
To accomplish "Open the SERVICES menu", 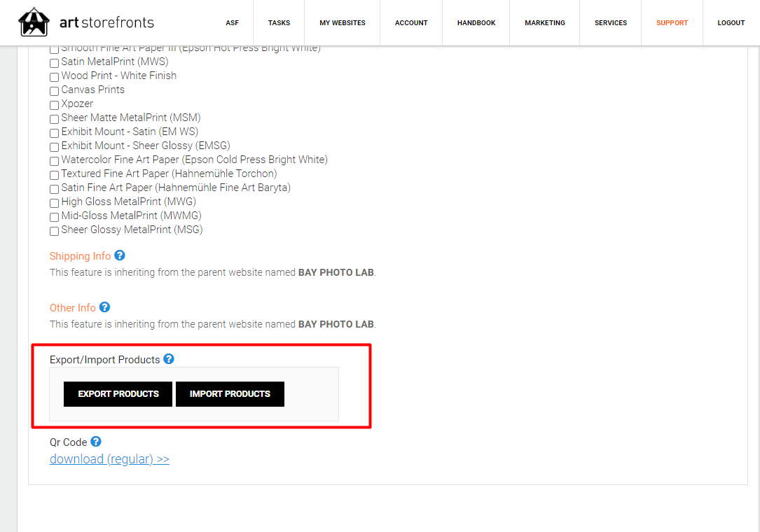I will pyautogui.click(x=611, y=23).
